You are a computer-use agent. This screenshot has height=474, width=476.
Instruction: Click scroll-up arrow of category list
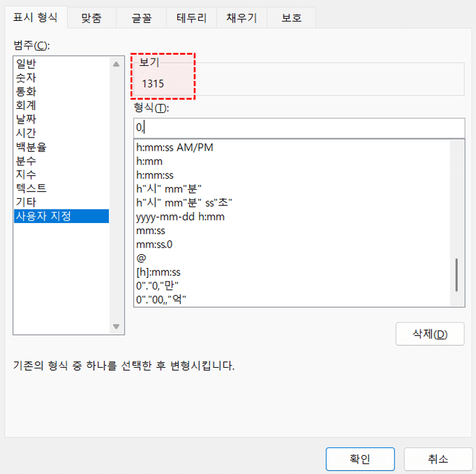[x=116, y=64]
